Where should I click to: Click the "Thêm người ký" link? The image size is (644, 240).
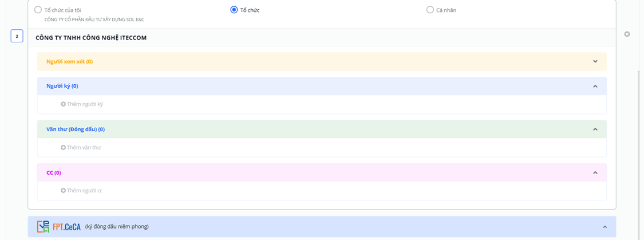coord(85,104)
